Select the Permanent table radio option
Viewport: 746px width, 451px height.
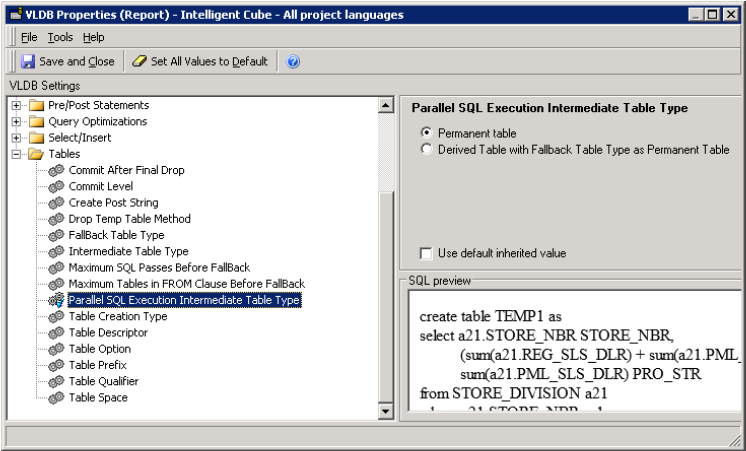tap(427, 132)
